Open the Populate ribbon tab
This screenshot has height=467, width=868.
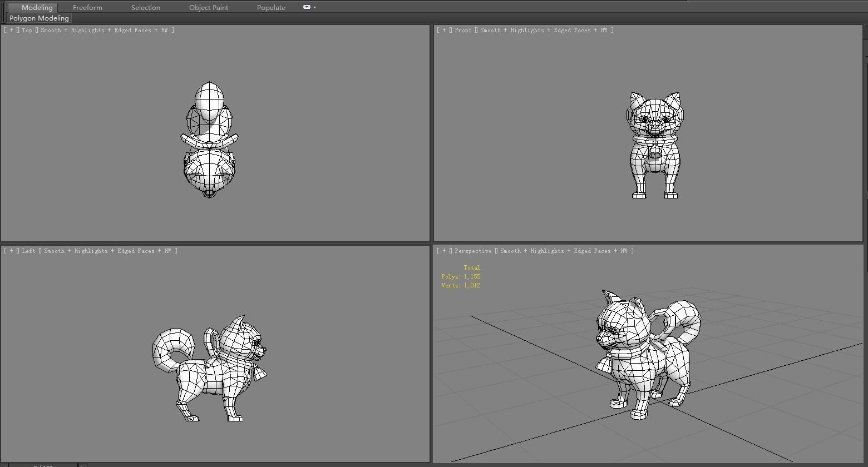click(x=271, y=7)
